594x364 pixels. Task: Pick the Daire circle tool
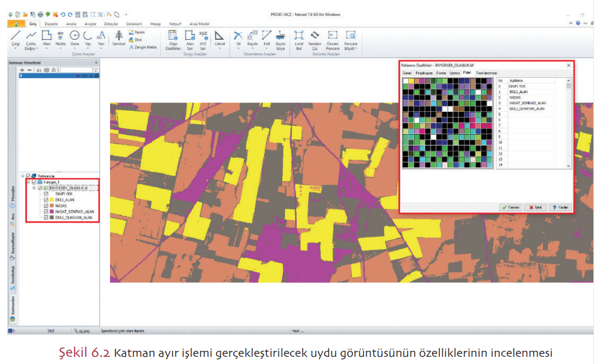click(75, 37)
